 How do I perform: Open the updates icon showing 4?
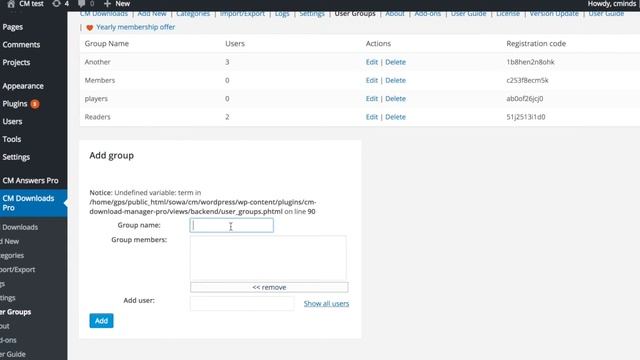pyautogui.click(x=56, y=4)
